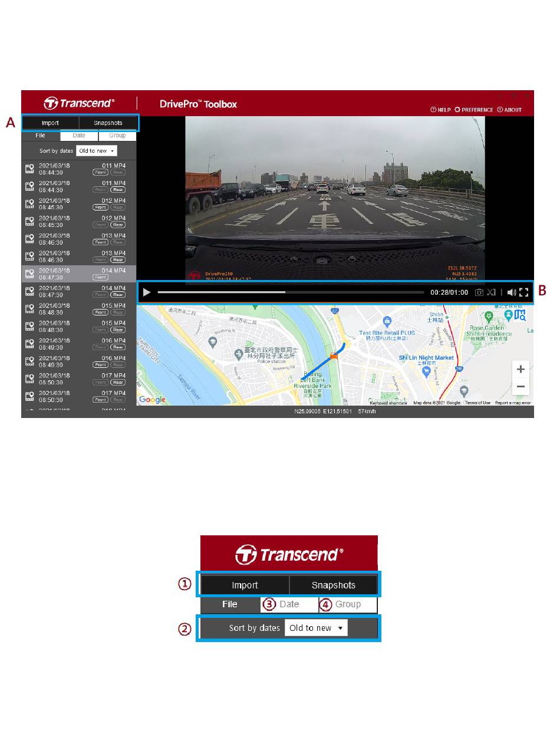
Task: Click the GPS video icon for 013.MP4 front recording
Action: (29, 239)
